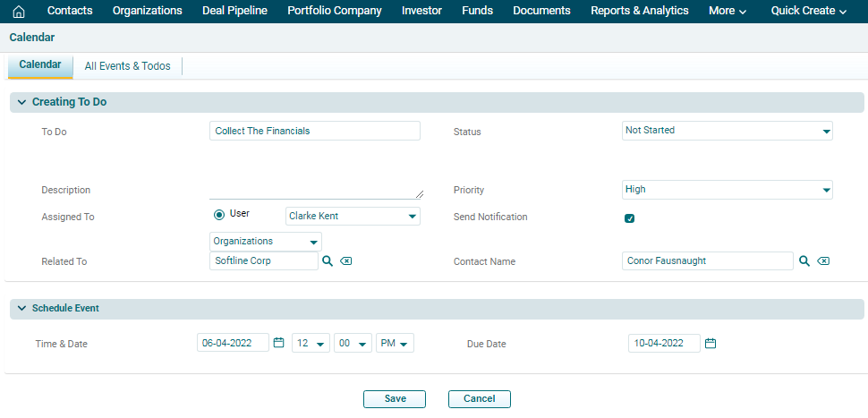Open the Priority dropdown set to High

(727, 190)
